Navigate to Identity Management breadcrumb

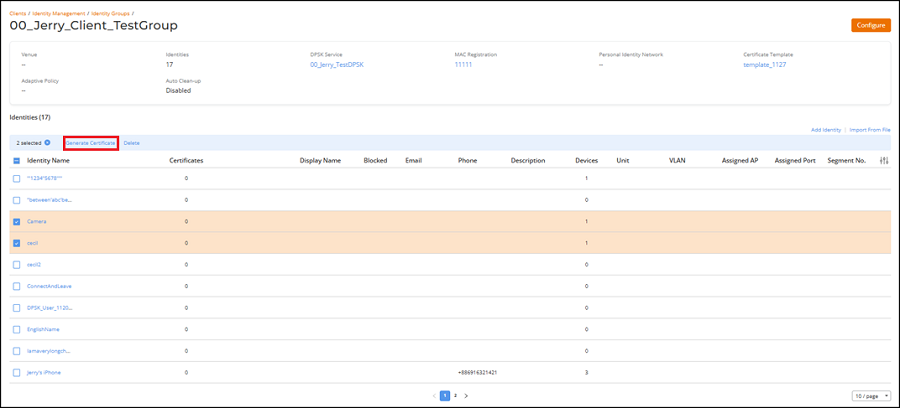pos(59,13)
